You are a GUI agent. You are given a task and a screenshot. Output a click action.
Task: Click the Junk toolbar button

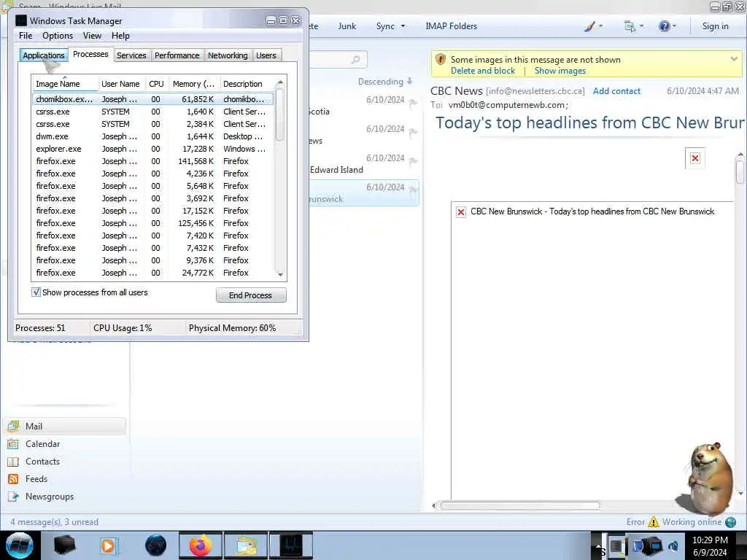click(x=347, y=26)
